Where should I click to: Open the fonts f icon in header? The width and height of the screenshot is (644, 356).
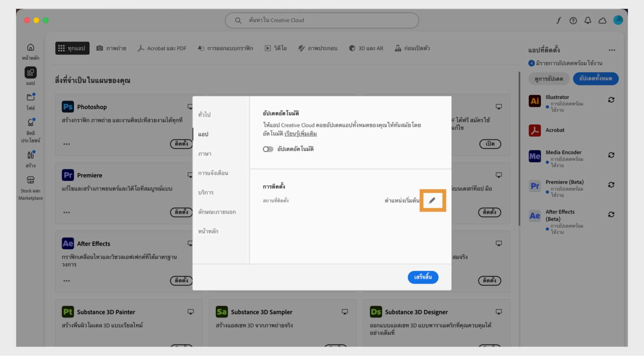(x=558, y=20)
